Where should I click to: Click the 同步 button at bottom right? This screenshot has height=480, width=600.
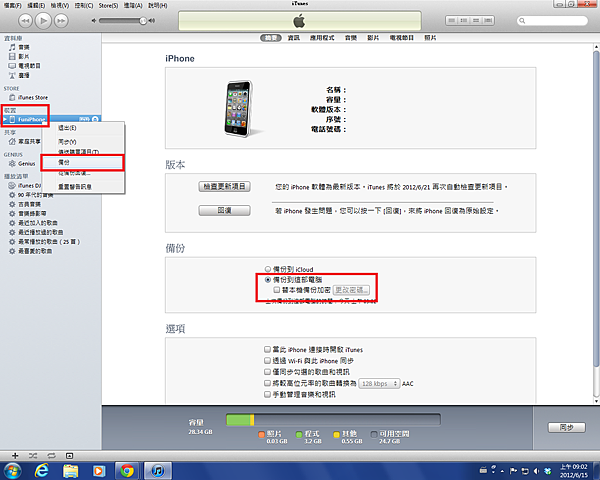566,427
